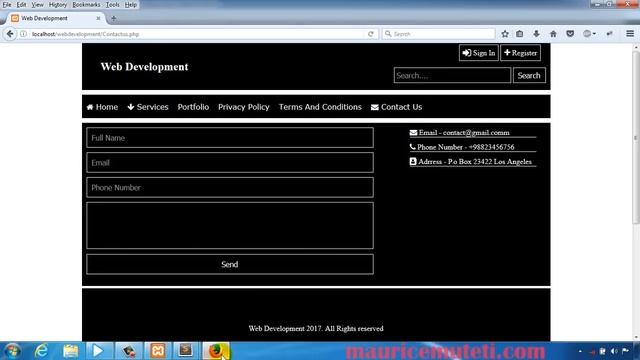
Task: Go back with the browser back arrow
Action: (10, 34)
